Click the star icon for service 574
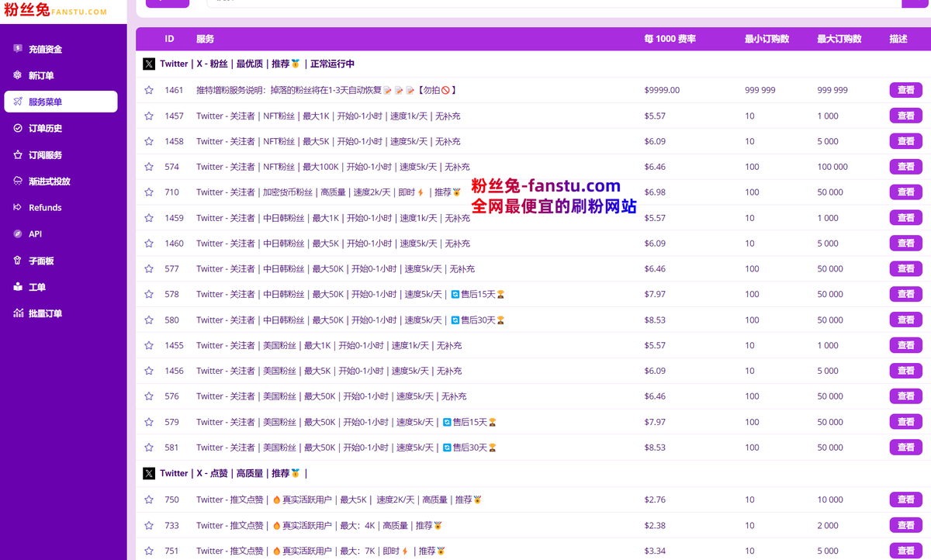931x560 pixels. pyautogui.click(x=149, y=167)
